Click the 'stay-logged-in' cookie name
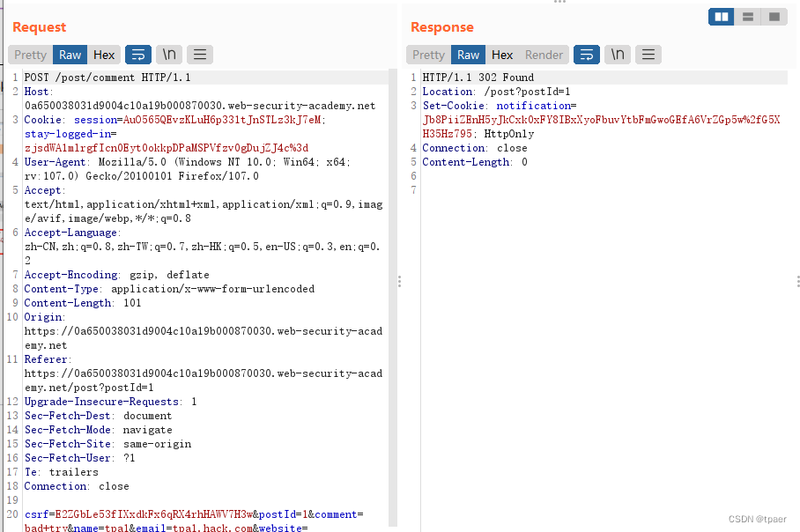 point(67,134)
